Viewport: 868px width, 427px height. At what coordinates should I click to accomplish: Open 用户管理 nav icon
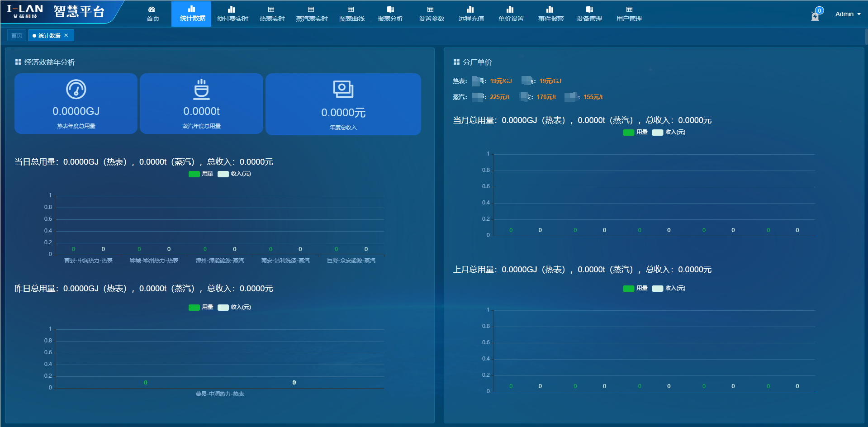point(629,9)
